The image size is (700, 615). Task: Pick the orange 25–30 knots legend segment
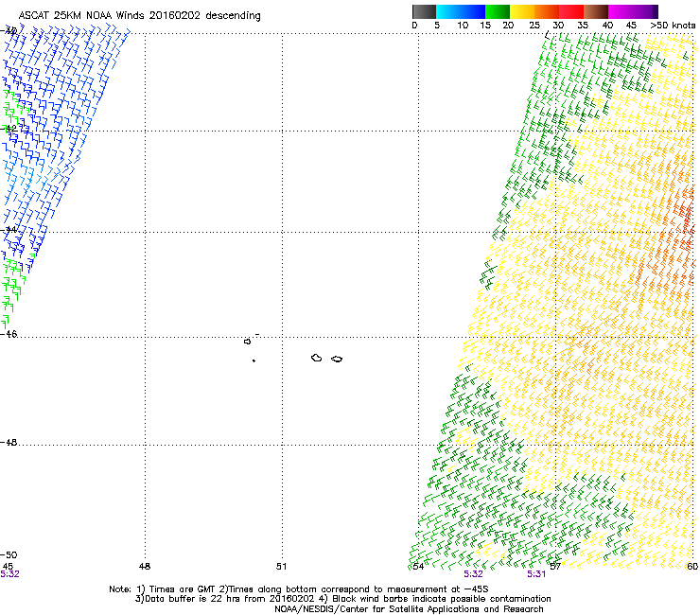[547, 11]
